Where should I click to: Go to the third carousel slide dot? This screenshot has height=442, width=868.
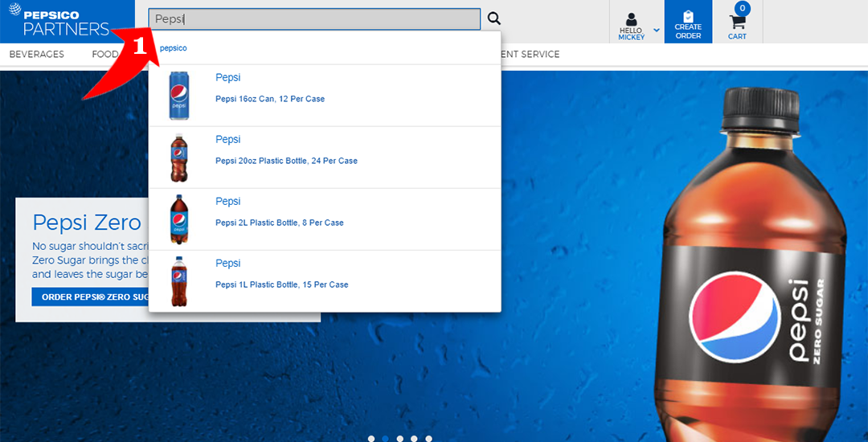(x=400, y=439)
